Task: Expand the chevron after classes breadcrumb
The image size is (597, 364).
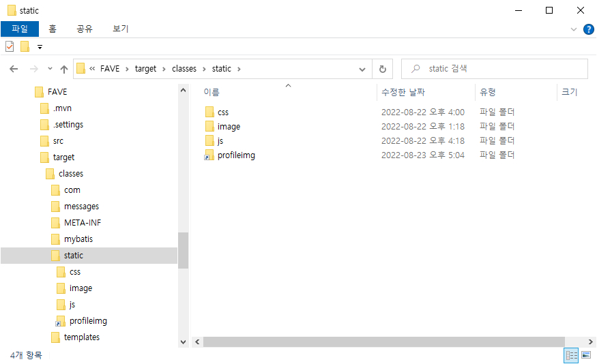Action: point(204,69)
